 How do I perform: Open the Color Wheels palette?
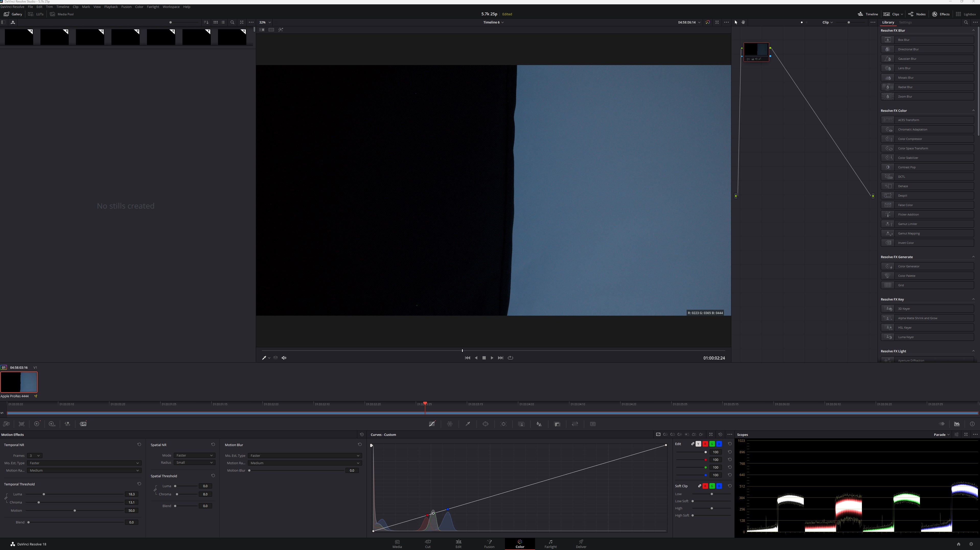(x=37, y=424)
